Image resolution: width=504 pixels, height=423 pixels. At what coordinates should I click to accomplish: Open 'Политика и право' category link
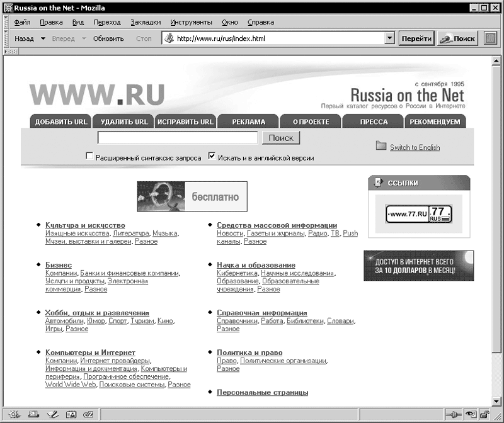pyautogui.click(x=249, y=352)
